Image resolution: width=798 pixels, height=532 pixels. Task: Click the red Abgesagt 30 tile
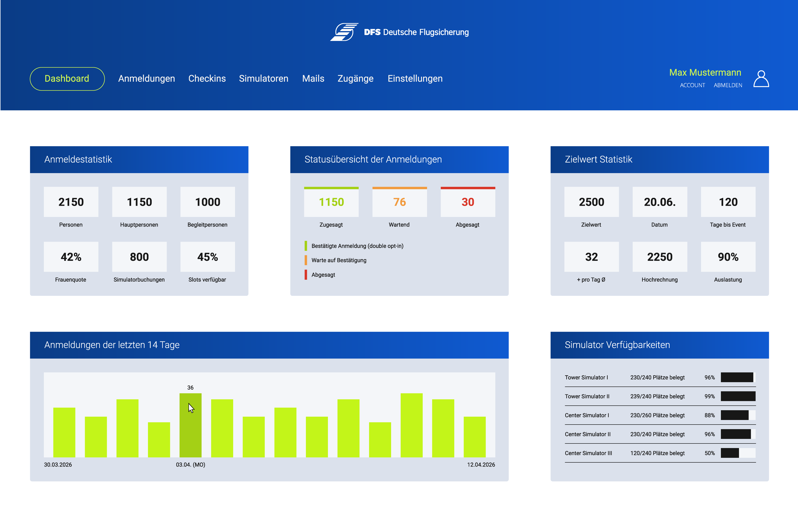tap(468, 202)
